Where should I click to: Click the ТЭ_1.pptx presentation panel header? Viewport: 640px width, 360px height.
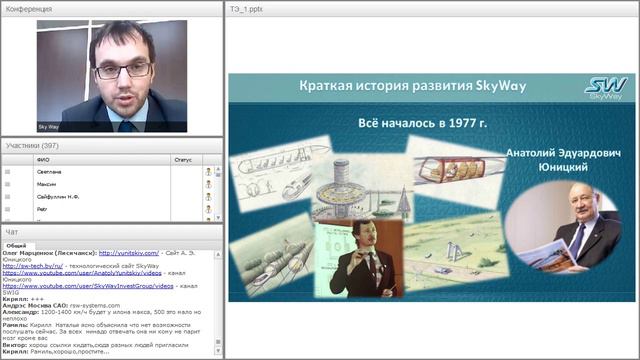pos(432,9)
